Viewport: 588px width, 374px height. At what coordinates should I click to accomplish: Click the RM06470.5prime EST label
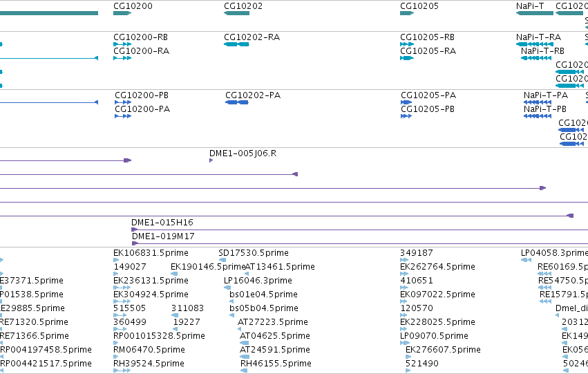(x=149, y=350)
